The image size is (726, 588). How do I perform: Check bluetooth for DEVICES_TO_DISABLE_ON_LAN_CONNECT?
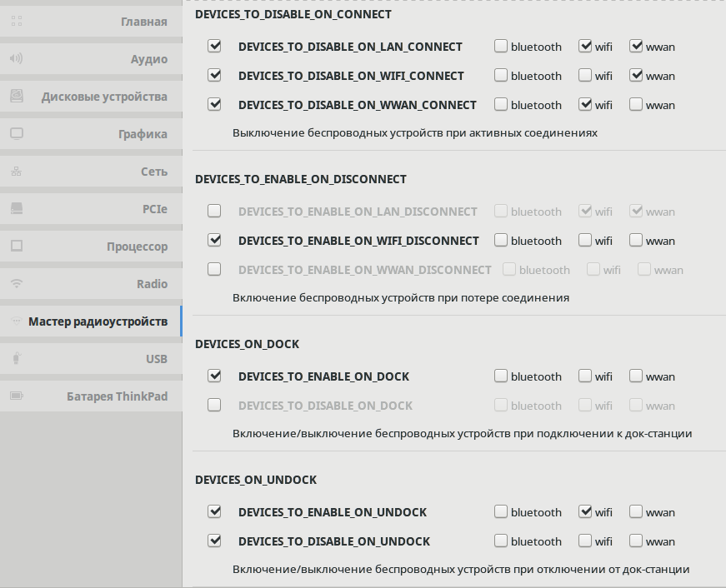[500, 47]
